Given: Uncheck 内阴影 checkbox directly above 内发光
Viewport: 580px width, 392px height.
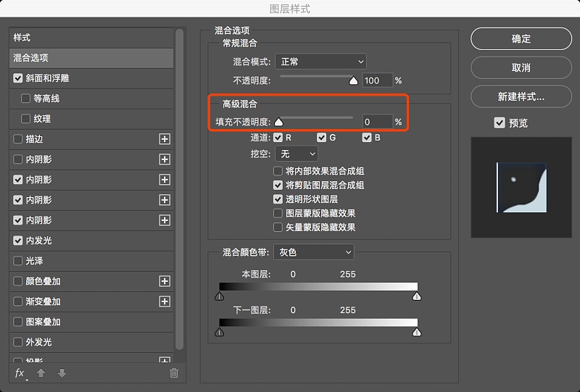Looking at the screenshot, I should (17, 220).
